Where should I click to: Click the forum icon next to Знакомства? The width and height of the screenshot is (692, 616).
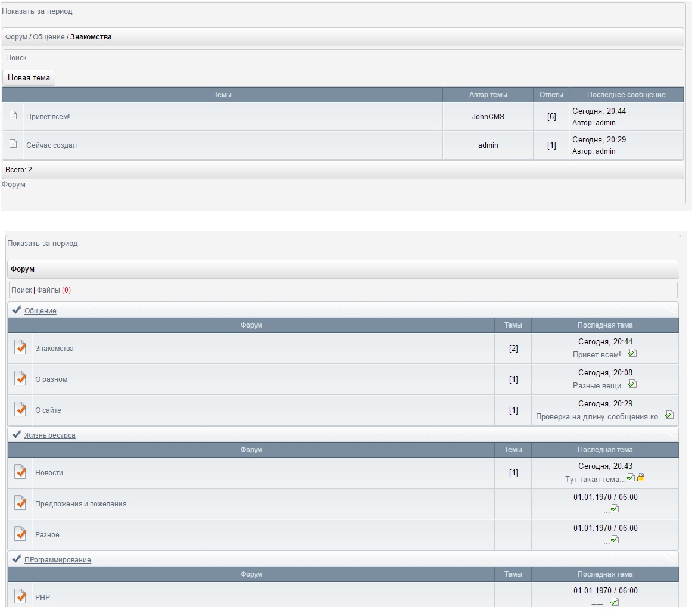[20, 348]
